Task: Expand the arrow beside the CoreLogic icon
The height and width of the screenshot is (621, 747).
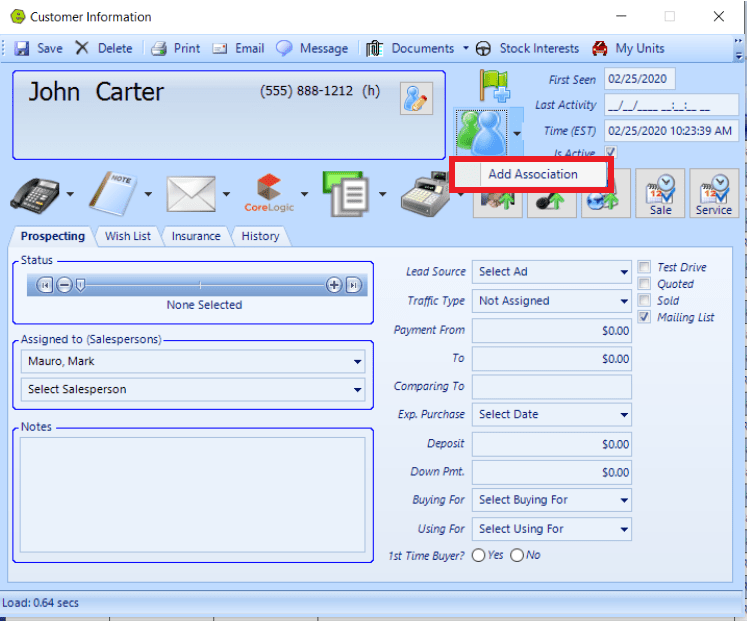Action: [304, 194]
